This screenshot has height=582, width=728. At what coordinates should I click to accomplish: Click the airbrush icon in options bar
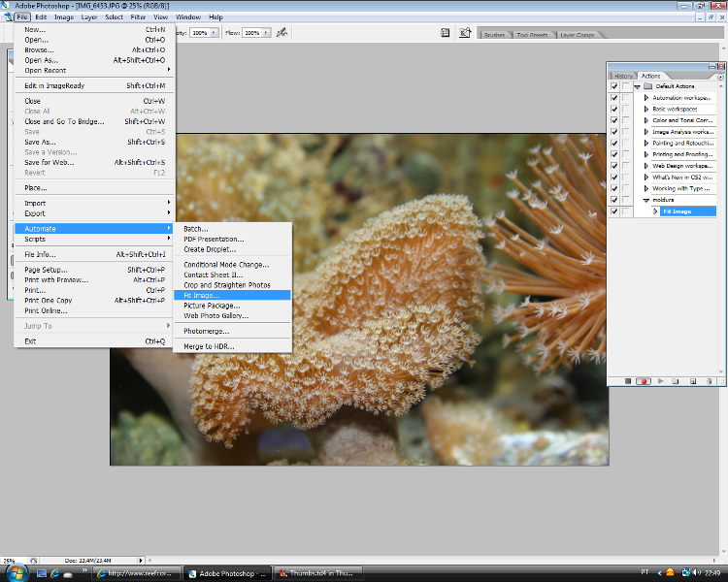coord(282,32)
